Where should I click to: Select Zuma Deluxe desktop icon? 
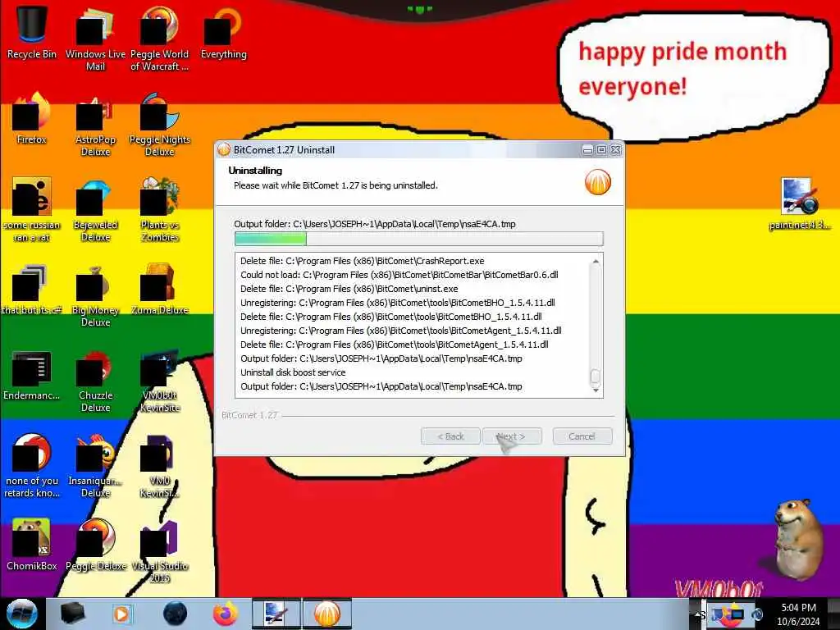point(159,290)
